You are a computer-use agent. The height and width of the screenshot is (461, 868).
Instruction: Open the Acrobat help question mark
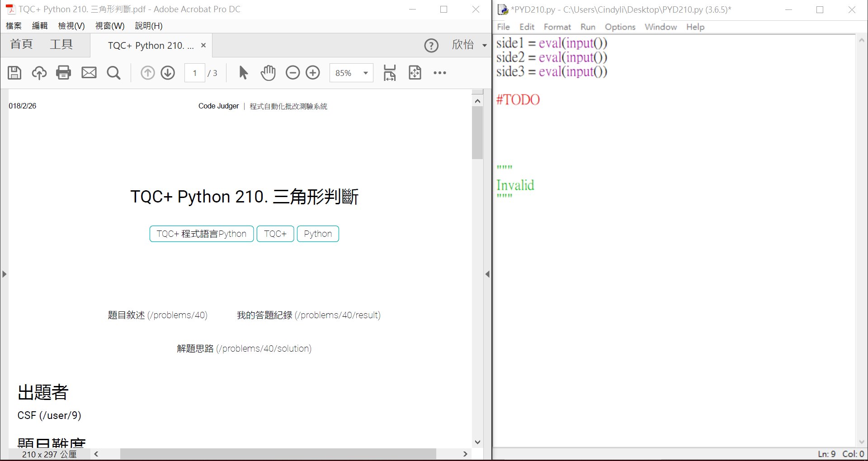[431, 45]
